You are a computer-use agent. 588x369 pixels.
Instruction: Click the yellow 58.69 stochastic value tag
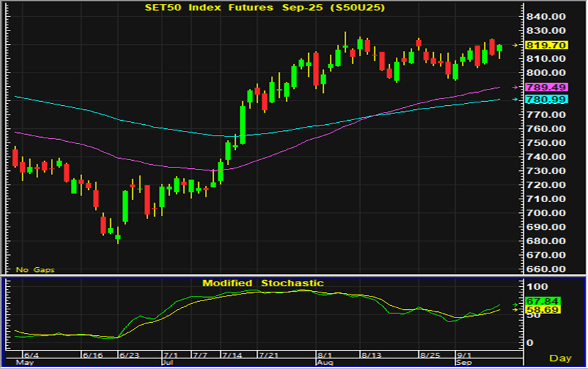[542, 311]
